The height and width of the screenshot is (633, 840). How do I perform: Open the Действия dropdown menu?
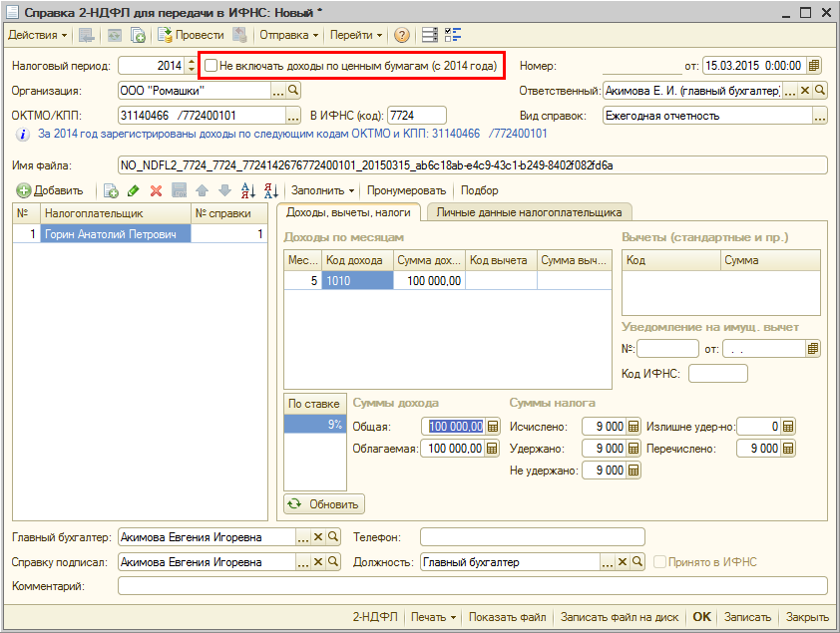[x=38, y=35]
